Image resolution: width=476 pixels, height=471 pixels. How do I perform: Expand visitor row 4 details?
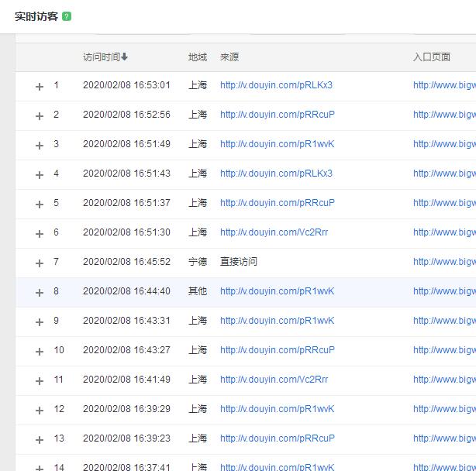(x=40, y=175)
